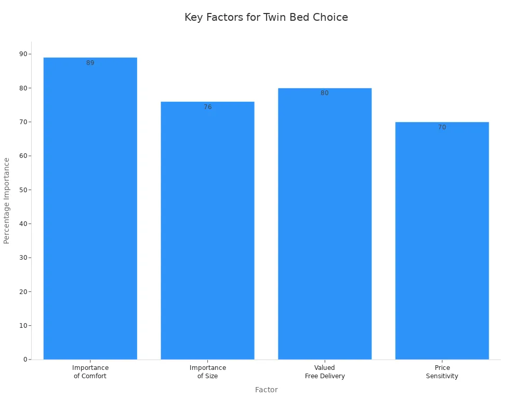
Task: Click the Factor x-axis title
Action: [x=266, y=390]
